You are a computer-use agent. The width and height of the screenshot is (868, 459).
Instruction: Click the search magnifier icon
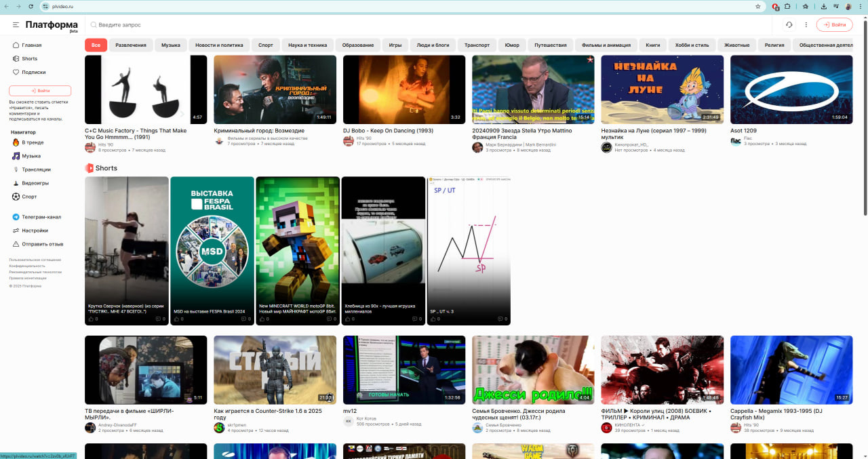94,25
